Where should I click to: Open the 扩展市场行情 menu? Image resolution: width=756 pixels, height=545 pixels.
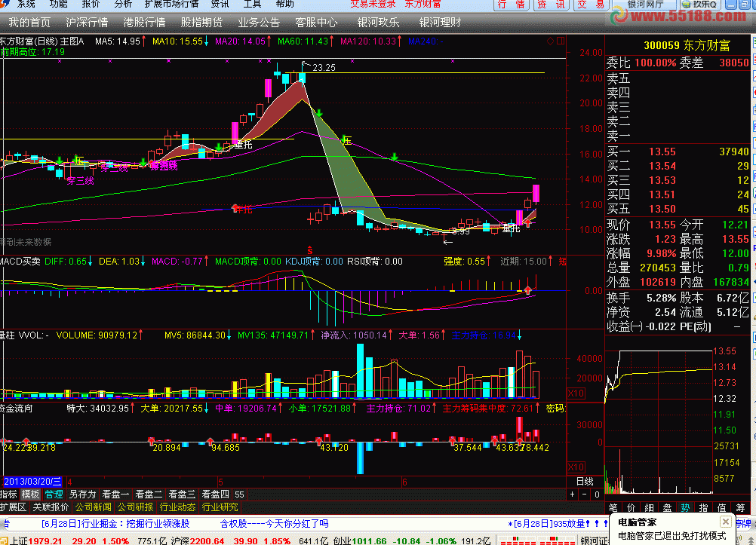pyautogui.click(x=171, y=4)
